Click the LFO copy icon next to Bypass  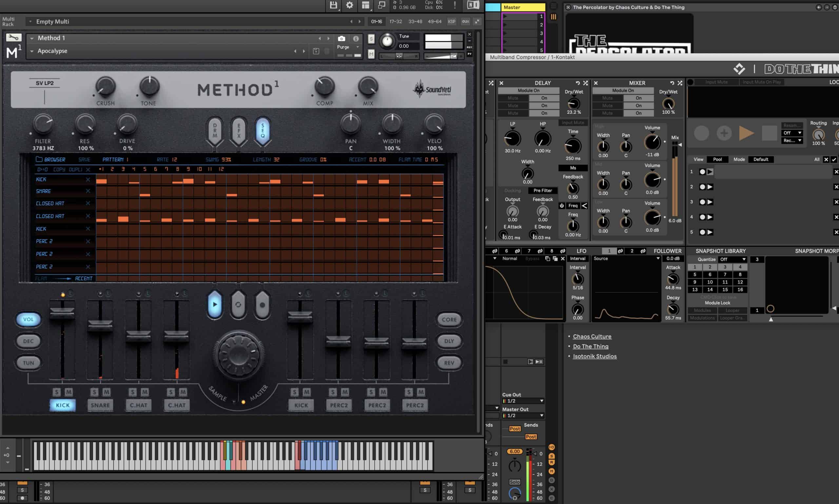pos(547,259)
